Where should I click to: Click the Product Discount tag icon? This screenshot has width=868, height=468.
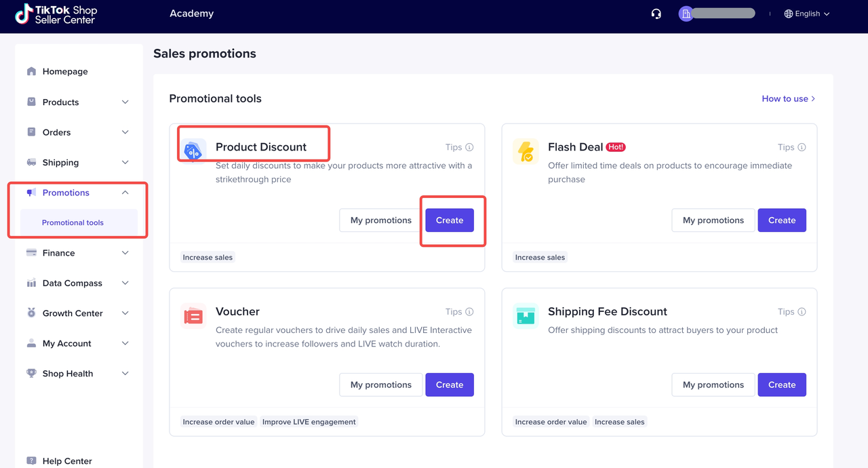194,151
